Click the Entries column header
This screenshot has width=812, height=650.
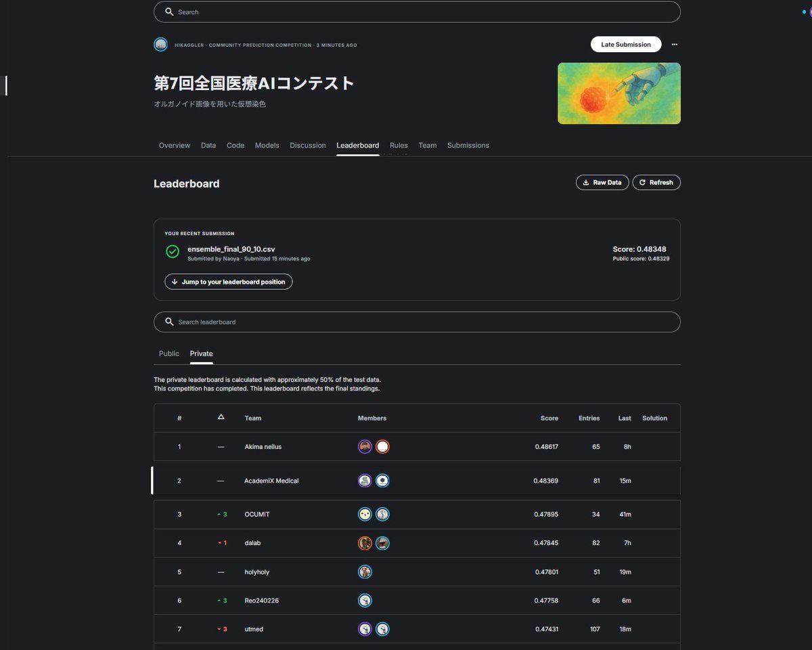589,418
